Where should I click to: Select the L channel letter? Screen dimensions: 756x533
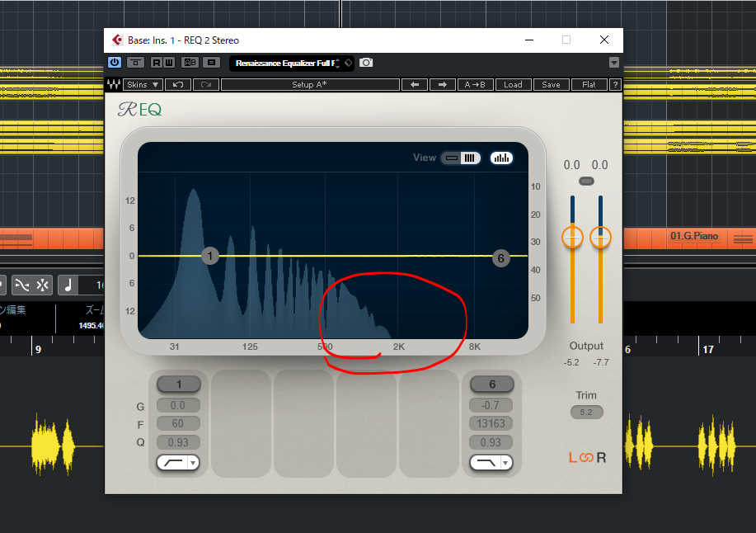(573, 458)
